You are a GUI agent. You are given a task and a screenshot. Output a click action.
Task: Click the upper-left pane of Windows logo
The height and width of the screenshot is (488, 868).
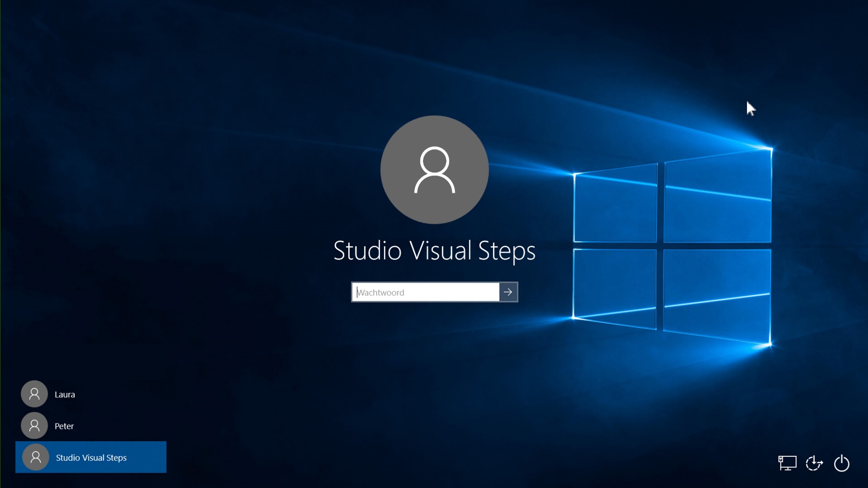(x=615, y=205)
